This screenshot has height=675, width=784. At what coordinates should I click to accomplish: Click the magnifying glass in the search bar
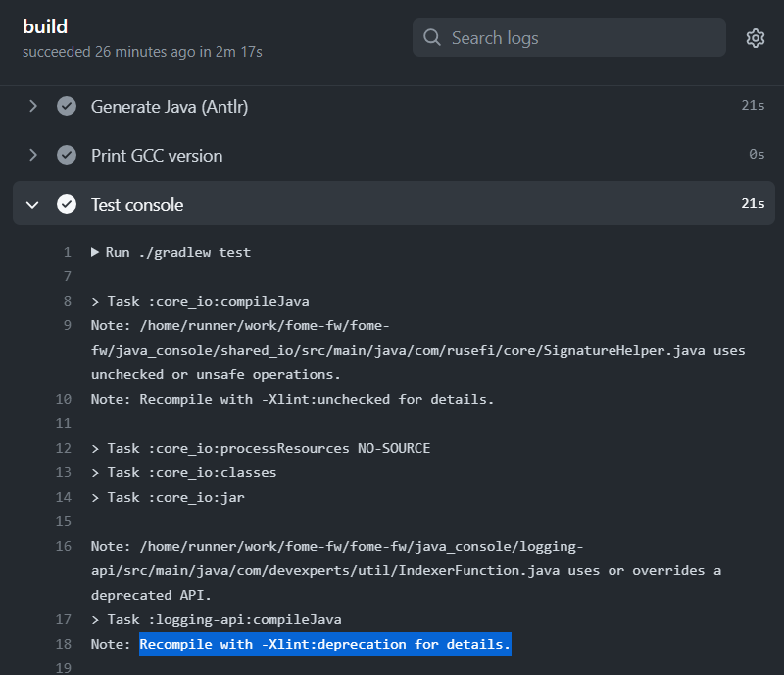pyautogui.click(x=431, y=37)
